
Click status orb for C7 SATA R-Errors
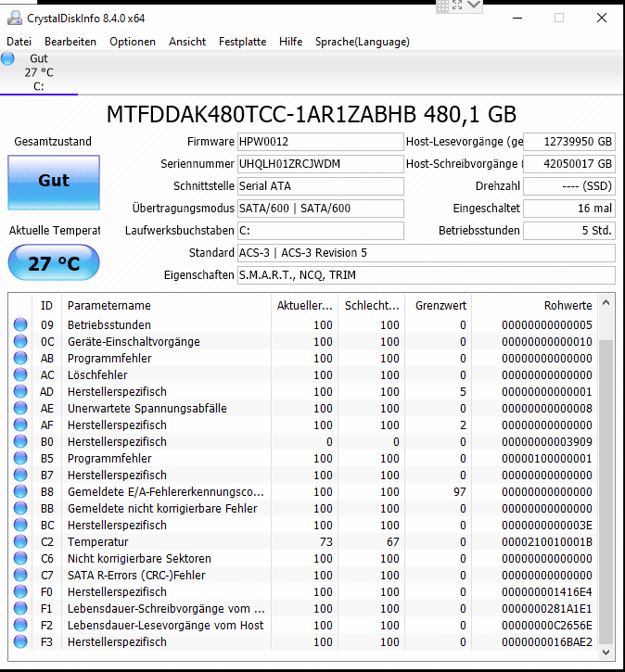click(x=20, y=576)
